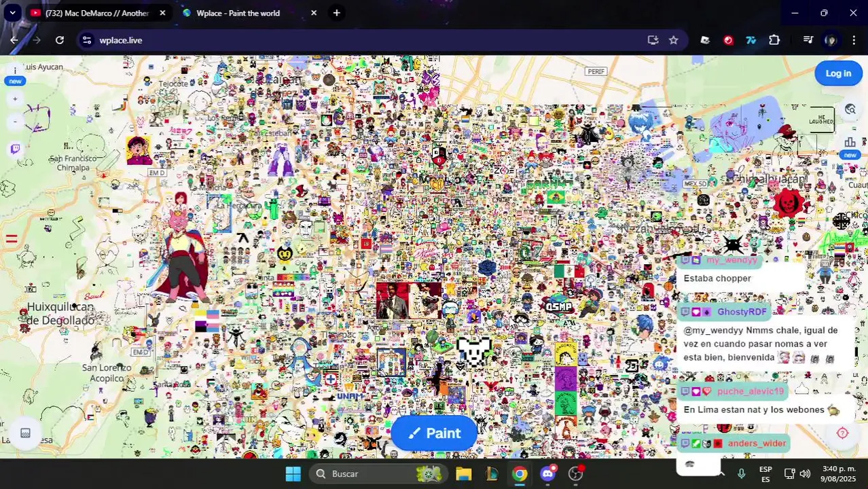Open League of Legends from the taskbar
868x489 pixels.
(x=492, y=473)
